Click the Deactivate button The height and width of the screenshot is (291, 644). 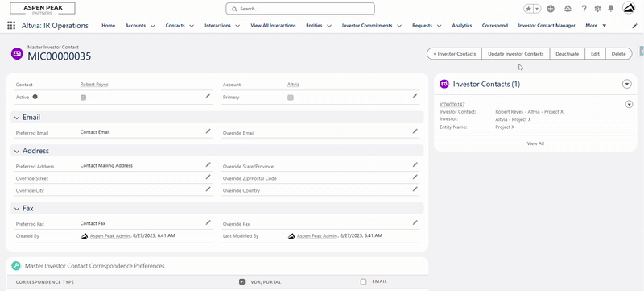[568, 54]
